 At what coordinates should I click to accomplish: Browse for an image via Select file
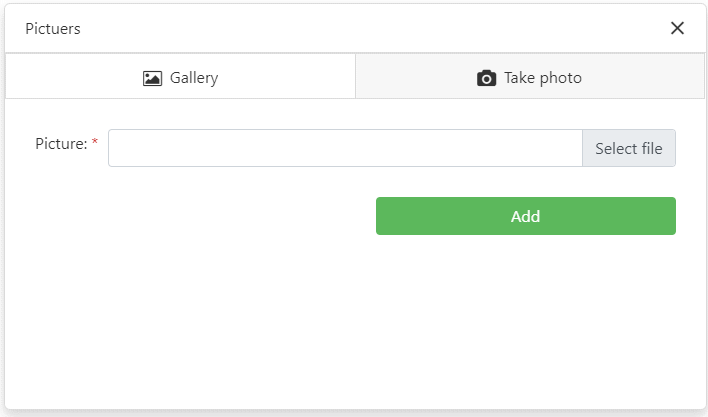[628, 148]
